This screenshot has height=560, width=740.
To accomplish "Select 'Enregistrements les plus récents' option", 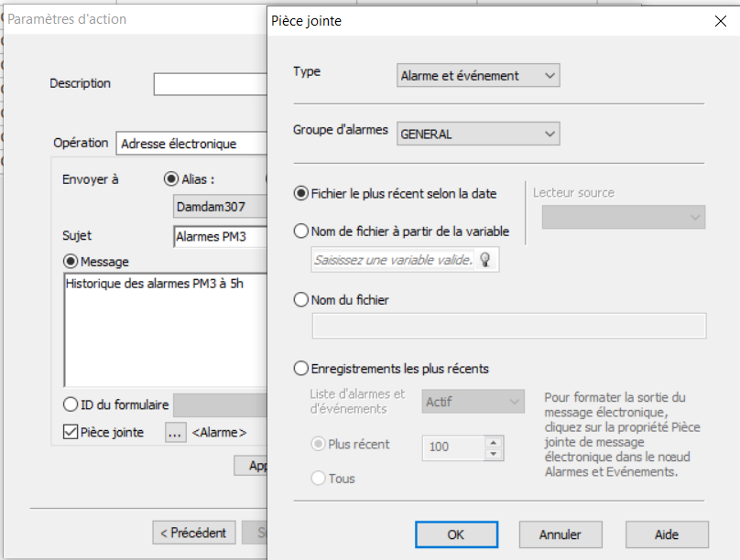I will tap(300, 369).
